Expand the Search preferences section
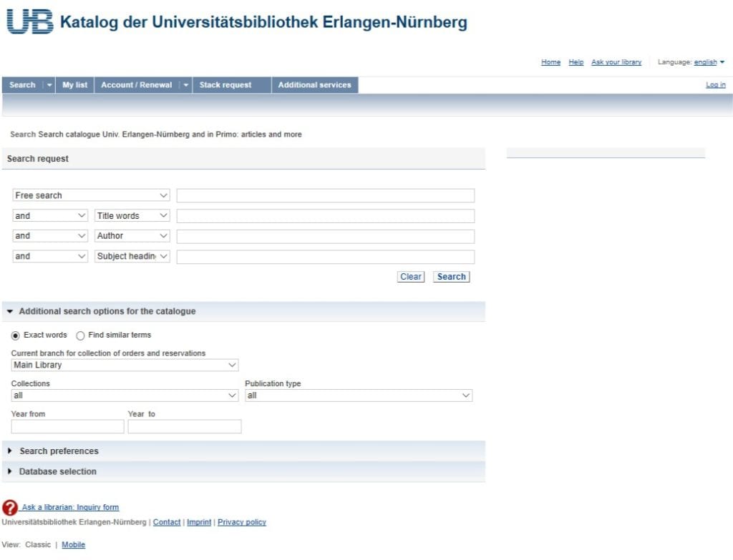This screenshot has width=733, height=560. click(x=10, y=451)
